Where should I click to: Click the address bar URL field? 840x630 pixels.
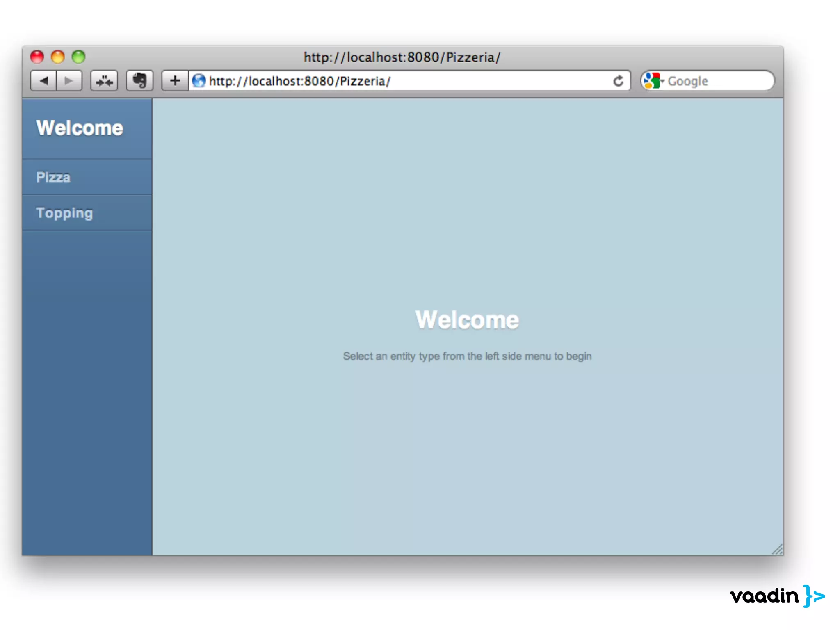[x=409, y=81]
